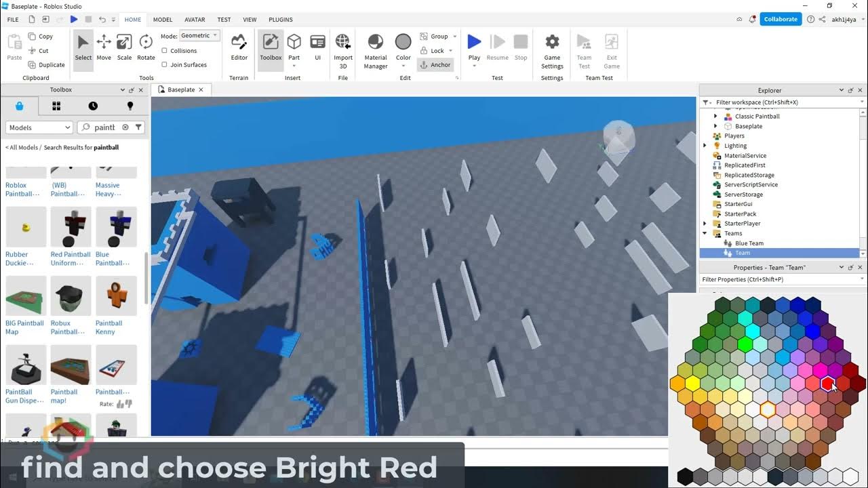Select the Rubber Duckie model thumbnail
The image size is (868, 488).
point(26,227)
